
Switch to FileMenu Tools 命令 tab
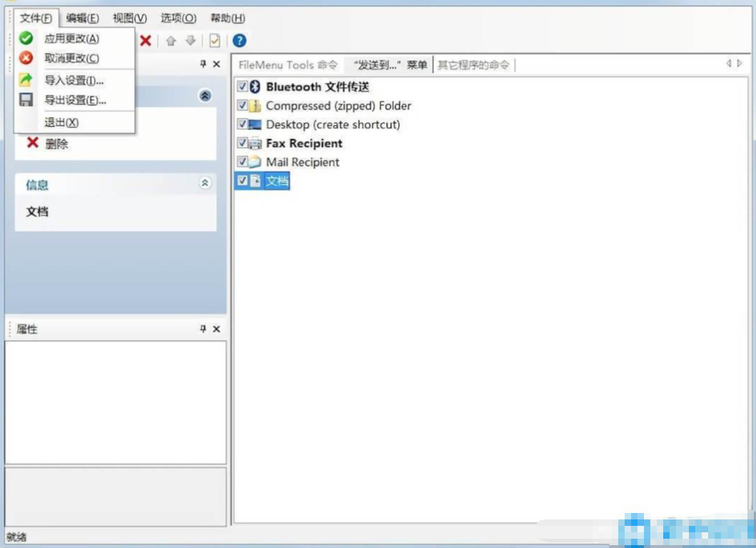pyautogui.click(x=288, y=64)
